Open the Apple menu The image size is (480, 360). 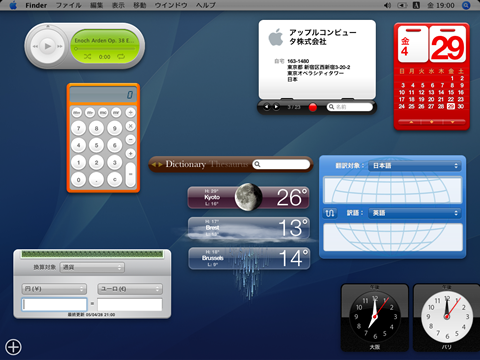[13, 5]
